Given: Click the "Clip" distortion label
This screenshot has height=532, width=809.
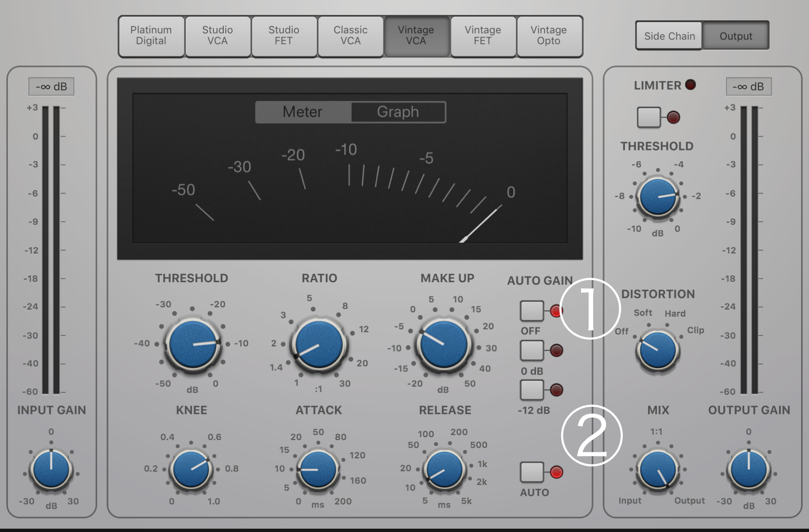Looking at the screenshot, I should click(696, 330).
